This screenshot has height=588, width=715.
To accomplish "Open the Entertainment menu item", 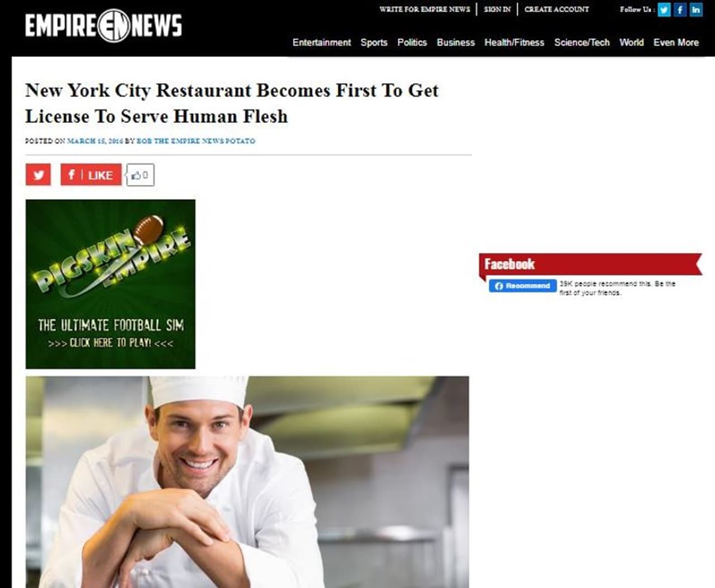I will point(322,42).
